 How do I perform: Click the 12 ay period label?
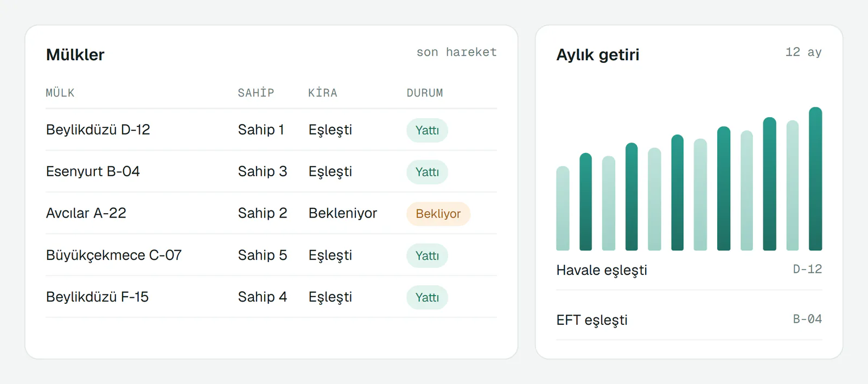tap(803, 52)
